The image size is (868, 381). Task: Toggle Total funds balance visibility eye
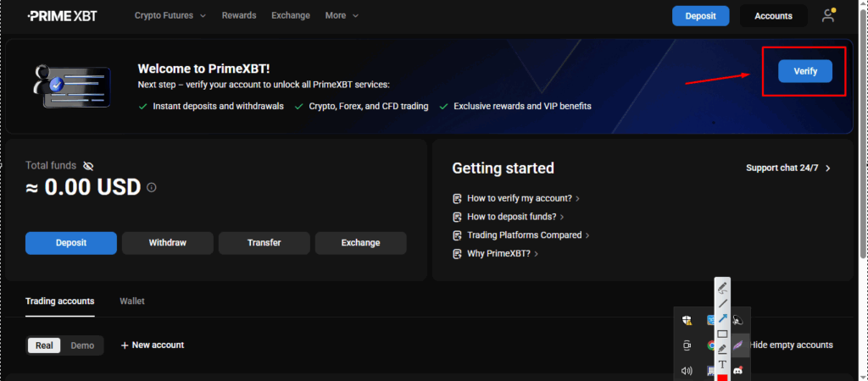point(89,165)
